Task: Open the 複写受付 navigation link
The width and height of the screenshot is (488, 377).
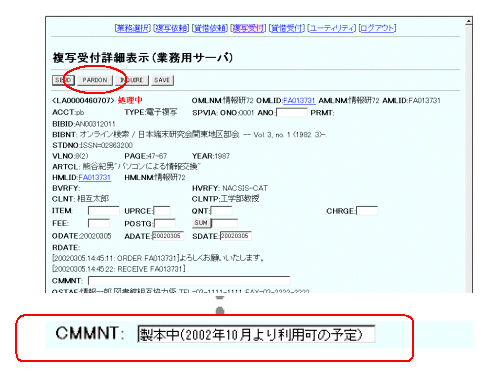Action: click(x=248, y=28)
